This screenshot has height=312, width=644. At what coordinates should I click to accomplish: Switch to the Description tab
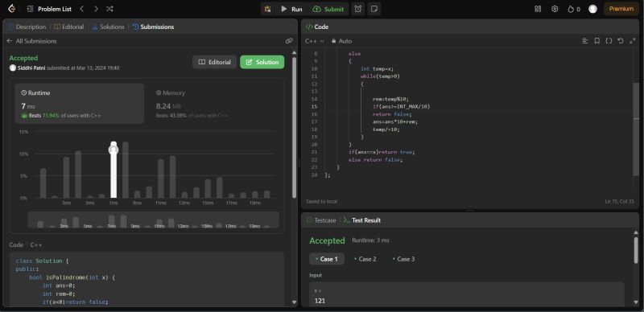point(27,27)
